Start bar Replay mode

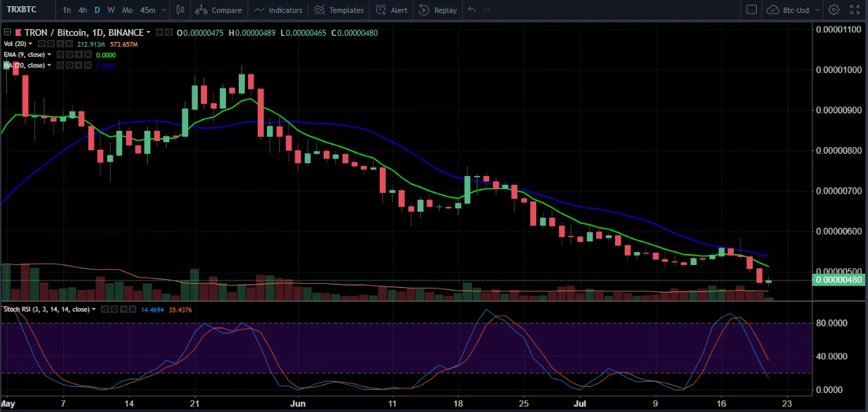438,9
